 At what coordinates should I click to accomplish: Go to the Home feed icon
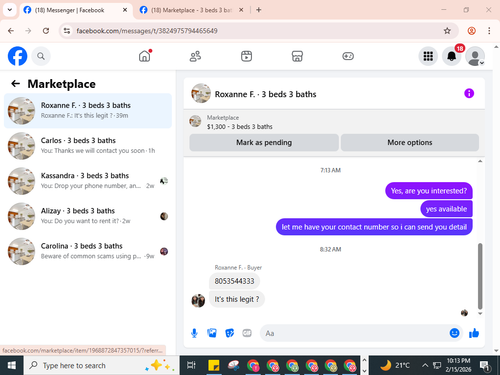pos(145,56)
